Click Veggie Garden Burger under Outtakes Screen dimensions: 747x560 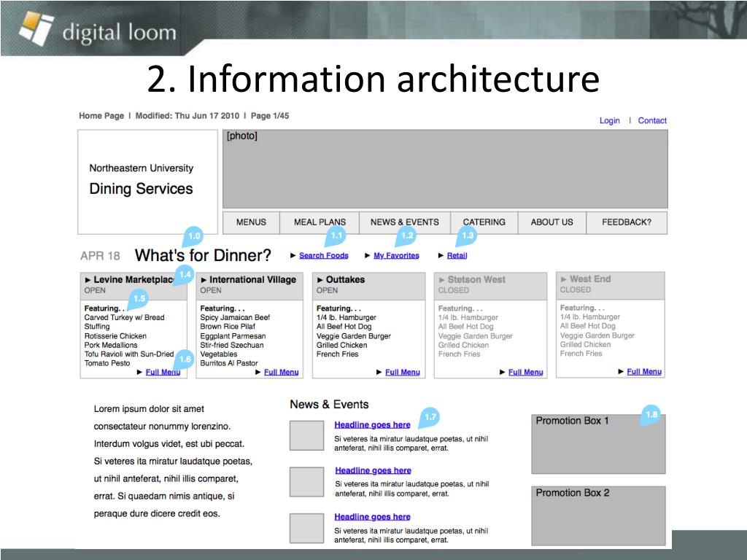354,336
